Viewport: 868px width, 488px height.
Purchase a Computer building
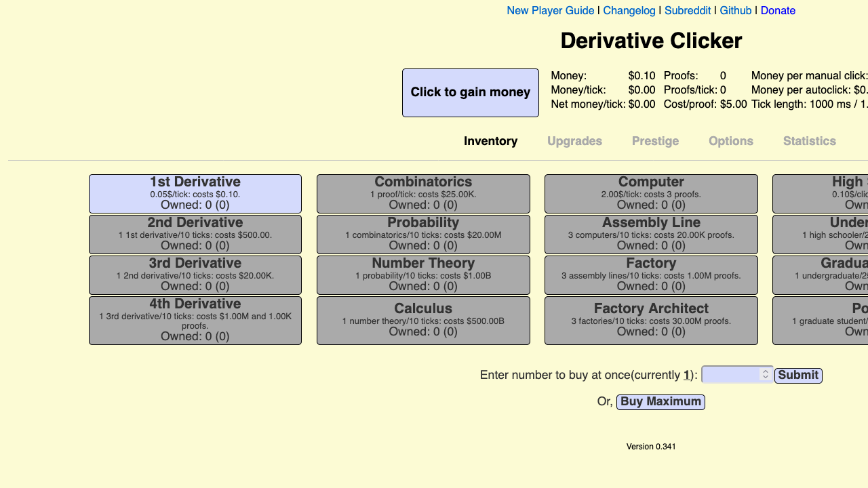(651, 194)
